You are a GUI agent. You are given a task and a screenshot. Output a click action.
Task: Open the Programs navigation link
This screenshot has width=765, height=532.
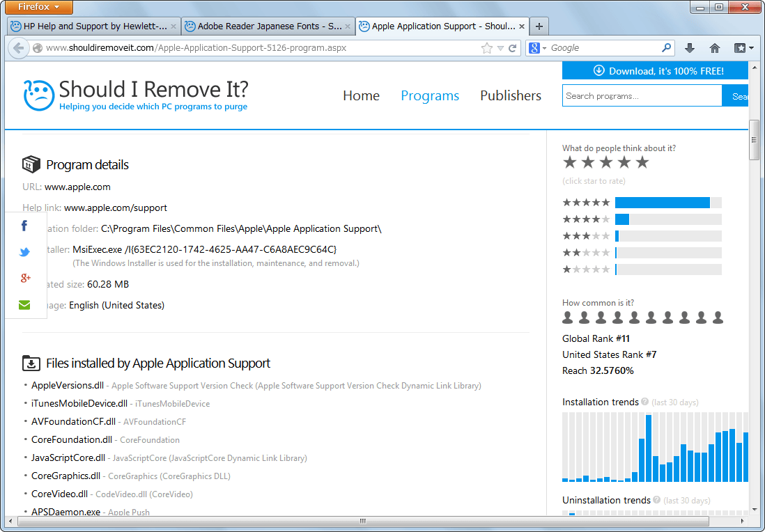430,95
